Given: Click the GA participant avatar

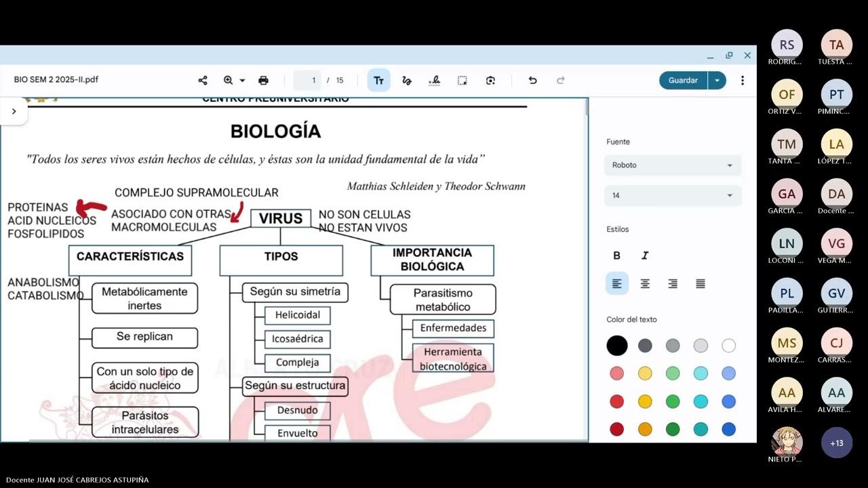Looking at the screenshot, I should pyautogui.click(x=787, y=194).
